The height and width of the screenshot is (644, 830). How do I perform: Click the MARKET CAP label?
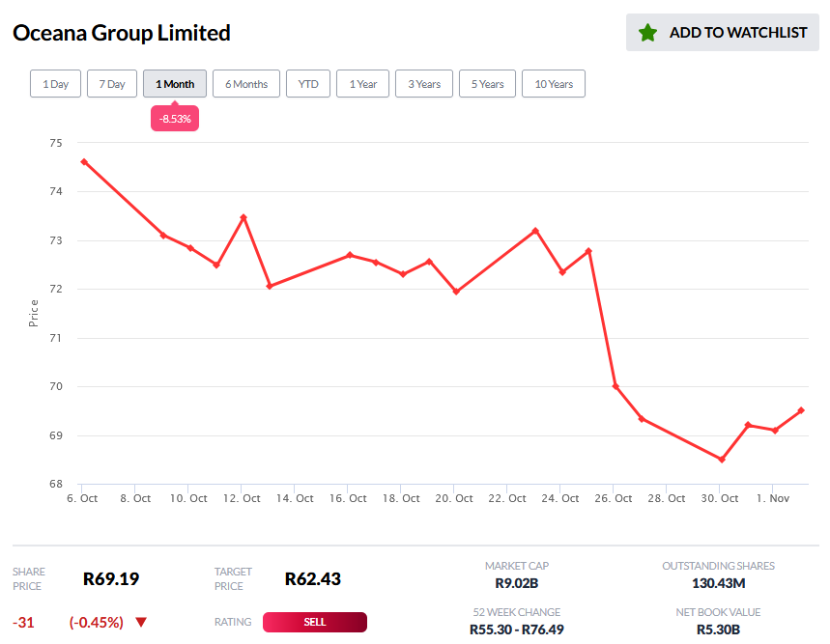pos(517,566)
